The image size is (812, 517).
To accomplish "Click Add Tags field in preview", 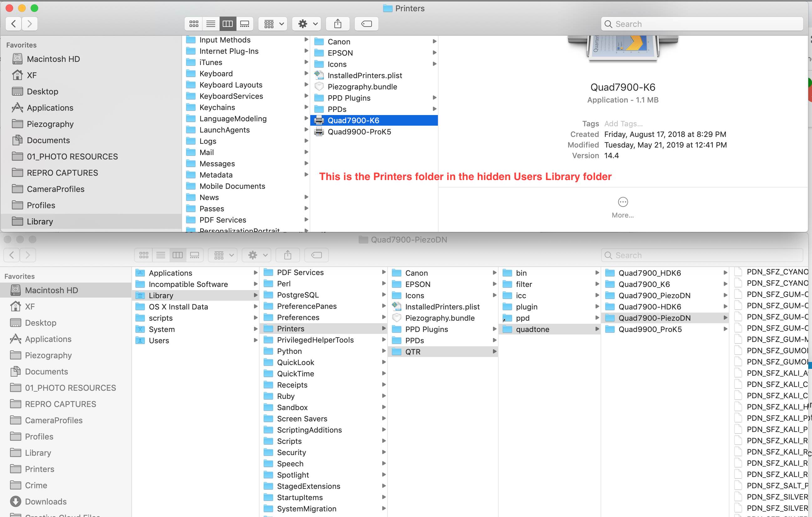I will tap(623, 124).
